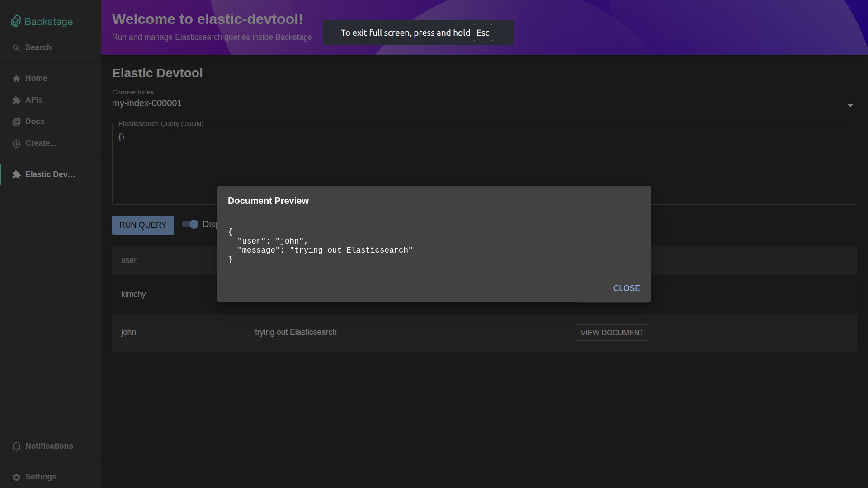Click the Backstage logo
Viewport: 868px width, 488px height.
(42, 21)
